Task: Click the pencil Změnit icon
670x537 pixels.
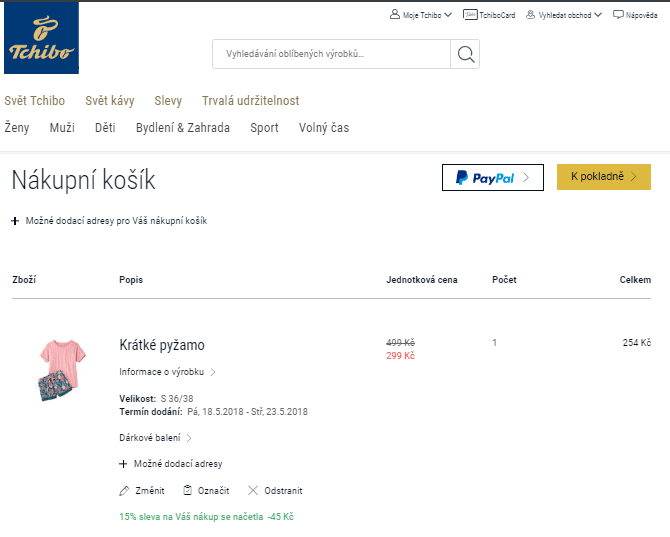Action: 124,491
